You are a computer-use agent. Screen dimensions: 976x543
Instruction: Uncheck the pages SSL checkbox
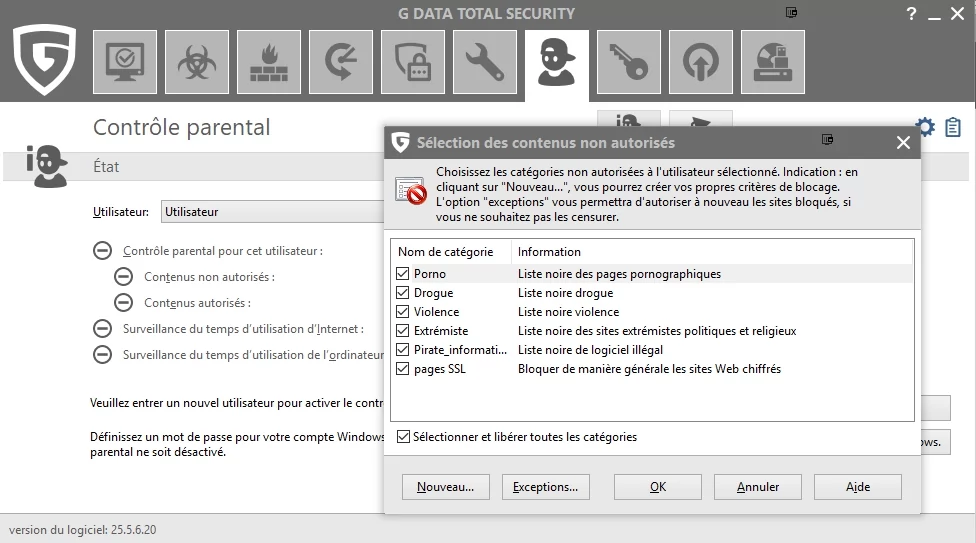(403, 369)
